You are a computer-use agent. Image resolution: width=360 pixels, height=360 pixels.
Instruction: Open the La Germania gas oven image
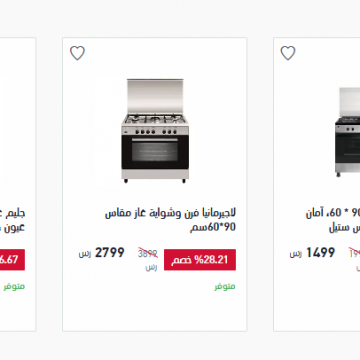(x=155, y=131)
